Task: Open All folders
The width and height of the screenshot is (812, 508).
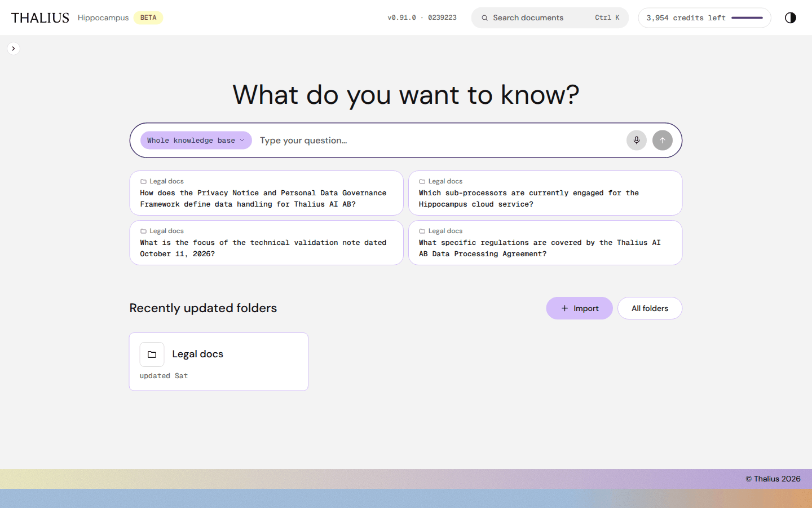Action: tap(650, 308)
